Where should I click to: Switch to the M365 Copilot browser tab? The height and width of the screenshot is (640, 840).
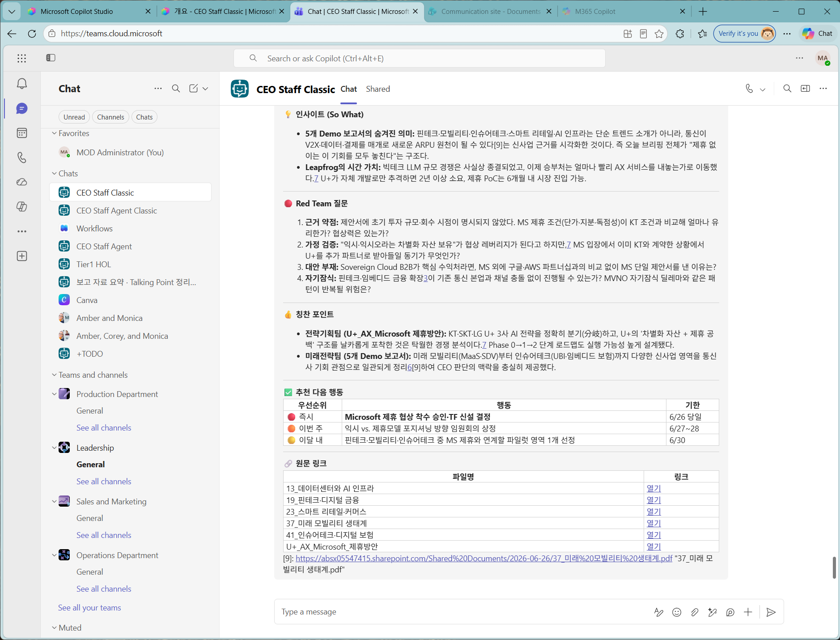624,12
